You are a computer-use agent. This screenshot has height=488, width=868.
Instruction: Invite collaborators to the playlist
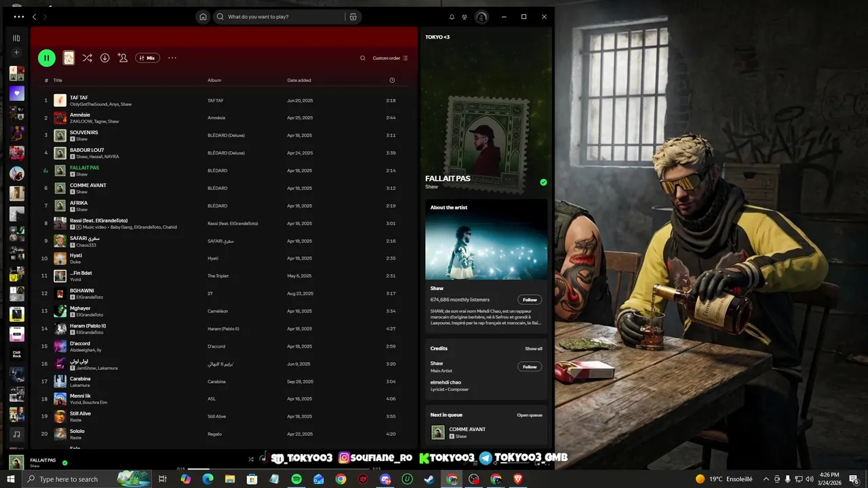[x=123, y=58]
